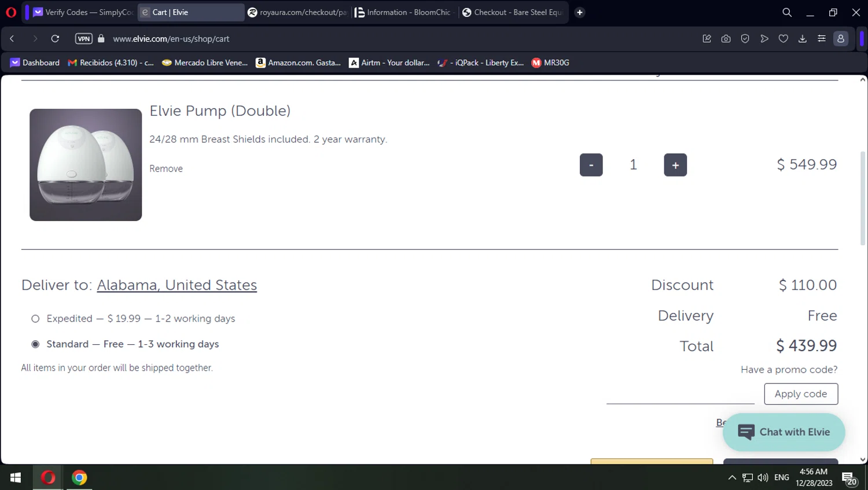Open the profile account icon
The width and height of the screenshot is (868, 490).
coord(841,39)
